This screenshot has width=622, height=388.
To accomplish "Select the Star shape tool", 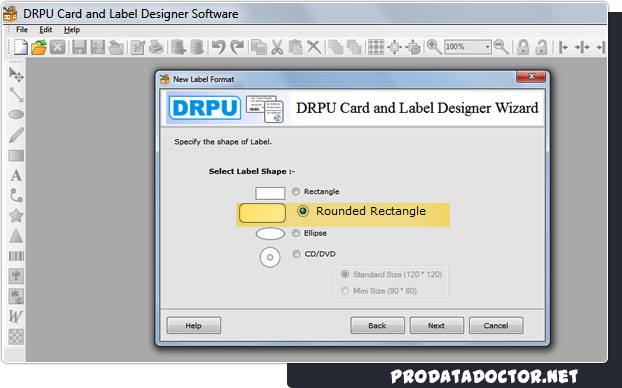I will click(16, 216).
